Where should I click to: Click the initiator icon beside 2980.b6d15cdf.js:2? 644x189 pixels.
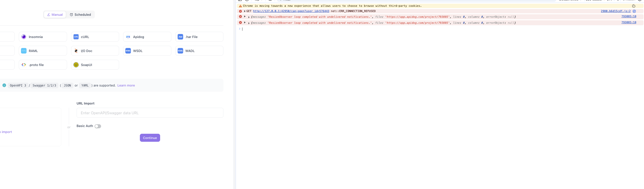(x=634, y=11)
